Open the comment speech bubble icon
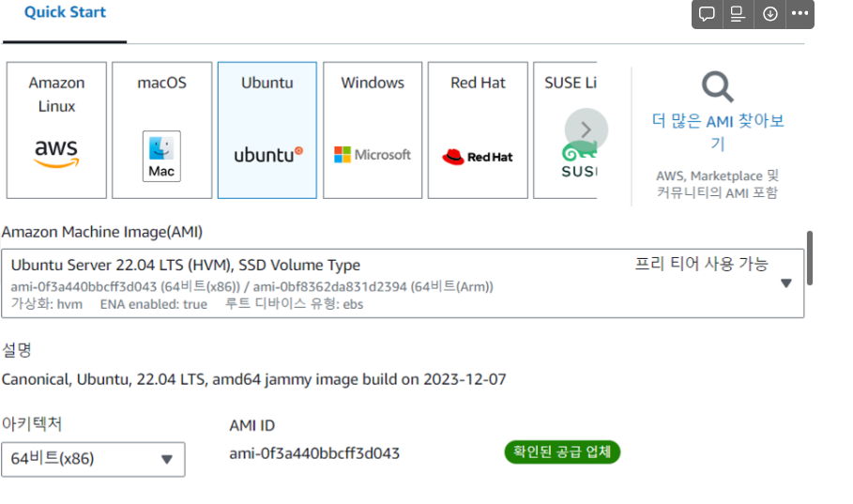853x504 pixels. pos(707,13)
